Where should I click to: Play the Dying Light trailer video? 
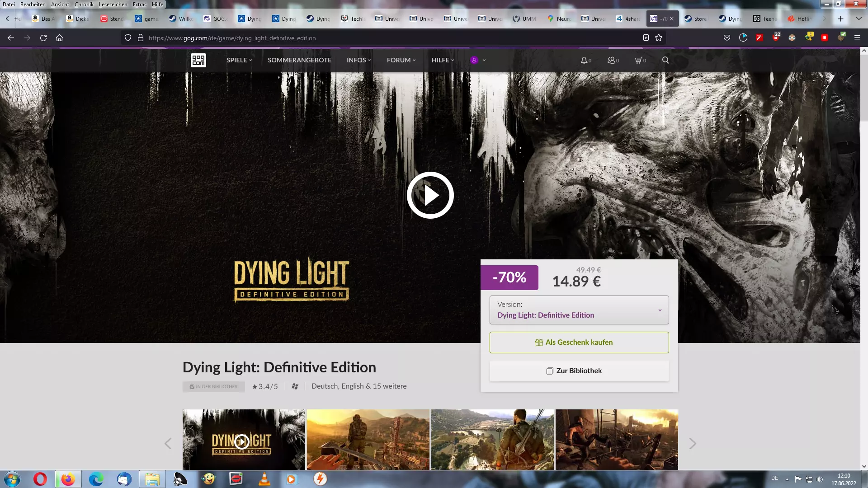430,195
